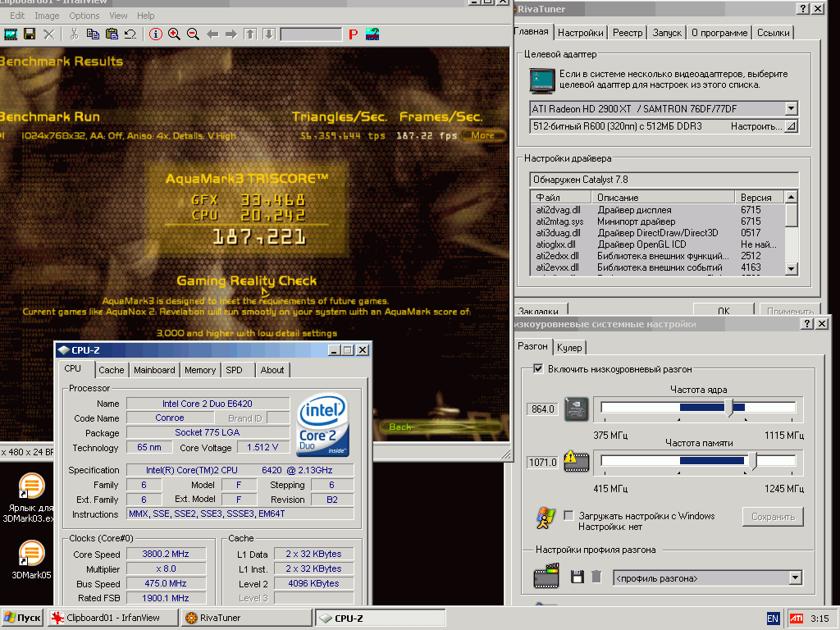Open the 3DMark05 desktop shortcut
Image resolution: width=840 pixels, height=630 pixels.
pyautogui.click(x=31, y=559)
